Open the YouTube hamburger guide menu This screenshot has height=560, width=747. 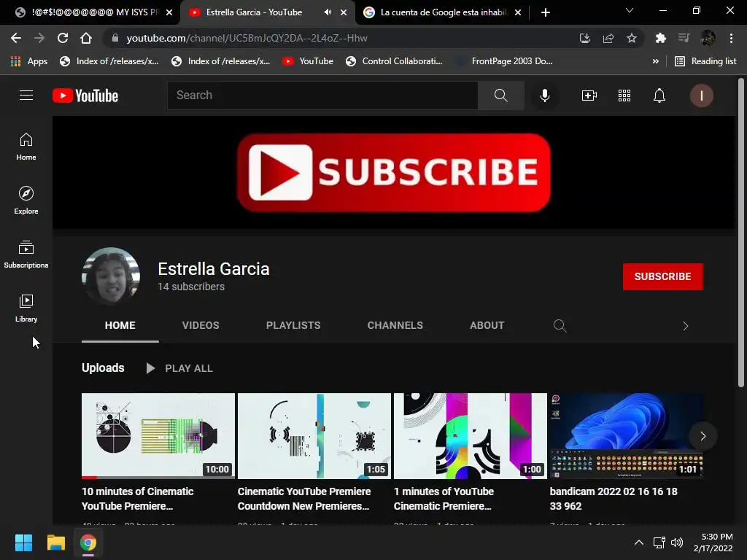click(x=26, y=96)
